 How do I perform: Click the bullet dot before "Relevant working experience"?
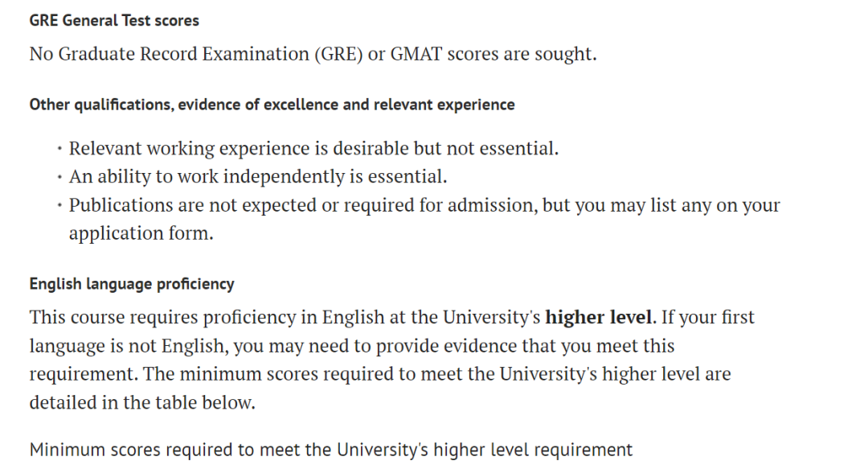coord(60,150)
